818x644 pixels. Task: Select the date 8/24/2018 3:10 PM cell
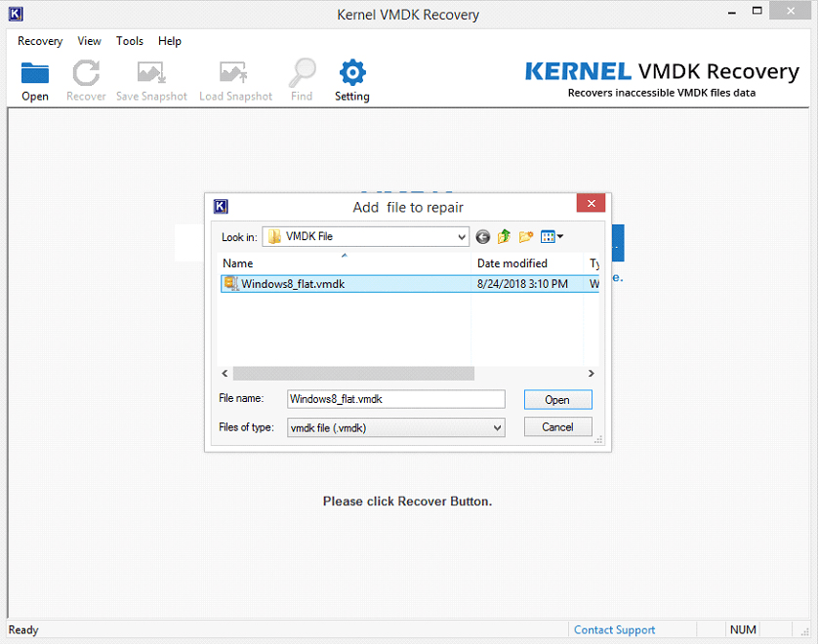click(522, 284)
